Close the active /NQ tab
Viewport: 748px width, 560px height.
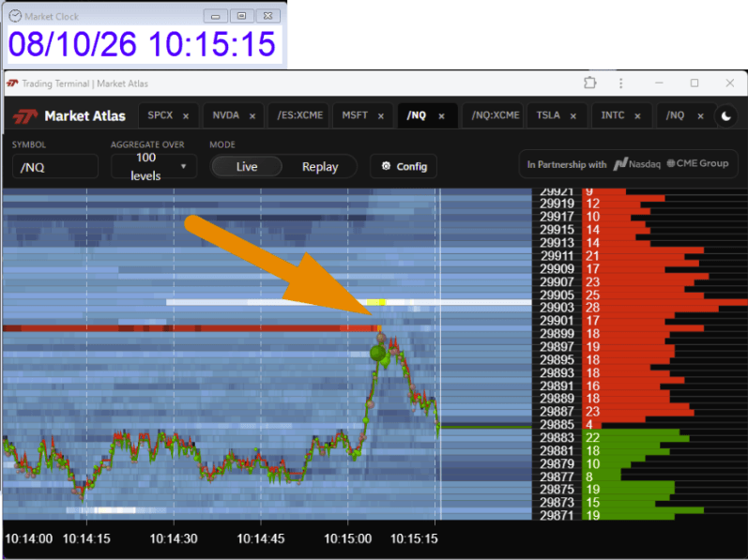tap(442, 115)
